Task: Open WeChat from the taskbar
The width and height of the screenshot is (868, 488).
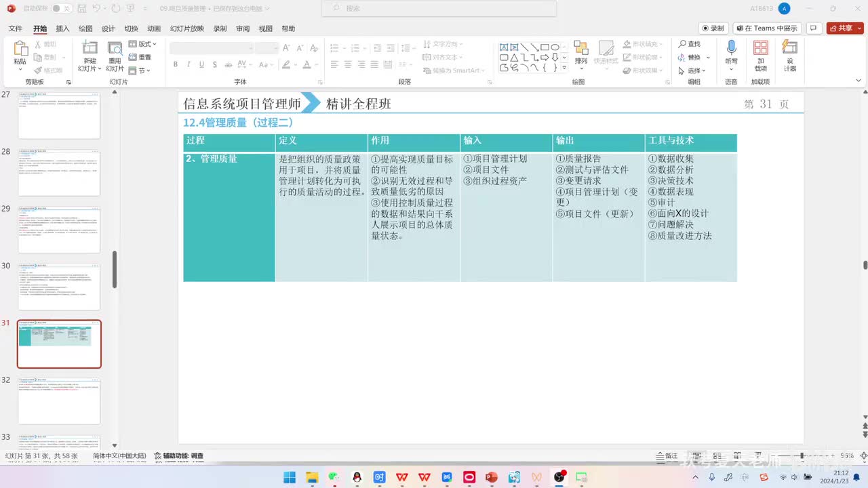Action: coord(334,477)
